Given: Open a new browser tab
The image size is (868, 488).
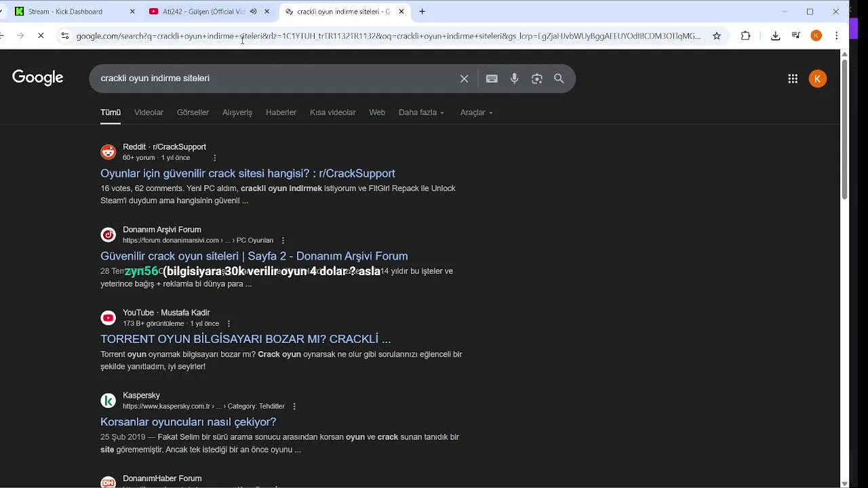Looking at the screenshot, I should click(422, 12).
